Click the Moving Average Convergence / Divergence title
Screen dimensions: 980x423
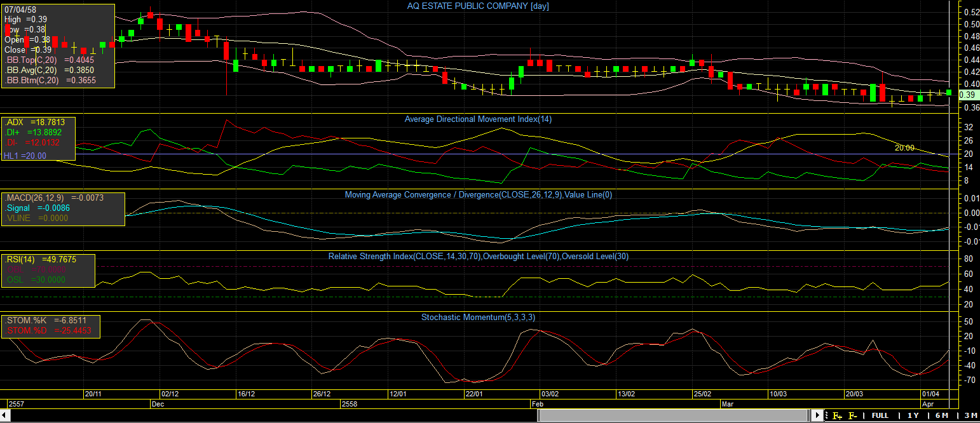[478, 195]
